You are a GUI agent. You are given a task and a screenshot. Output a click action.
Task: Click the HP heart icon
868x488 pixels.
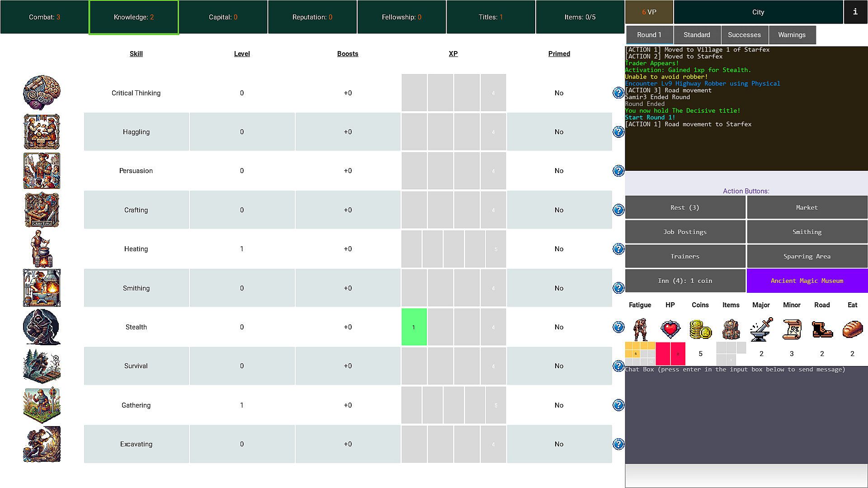pos(670,329)
